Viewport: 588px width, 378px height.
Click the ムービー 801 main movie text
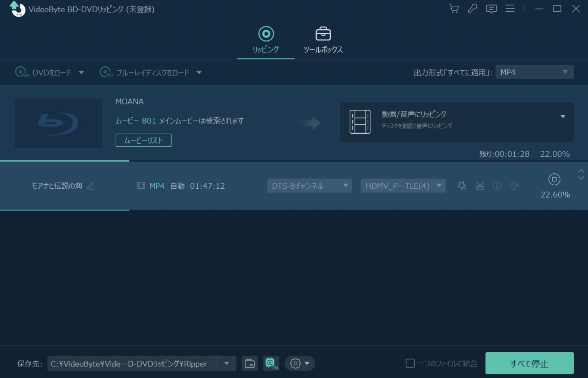[179, 121]
